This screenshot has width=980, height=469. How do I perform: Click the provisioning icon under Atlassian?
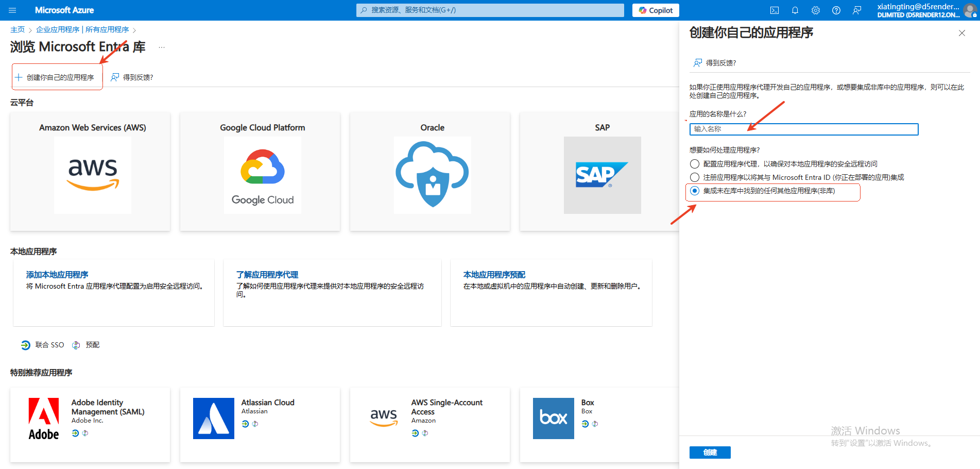click(x=255, y=424)
